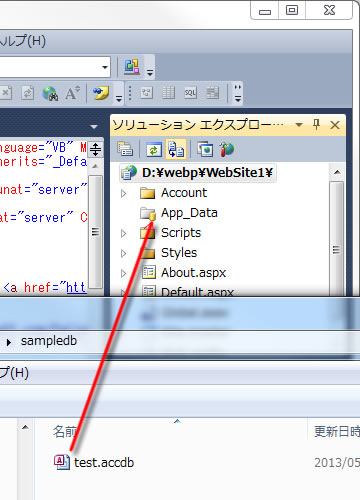This screenshot has height=500, width=360.
Task: Click the font size 'A' toolbar icon
Action: point(72,93)
